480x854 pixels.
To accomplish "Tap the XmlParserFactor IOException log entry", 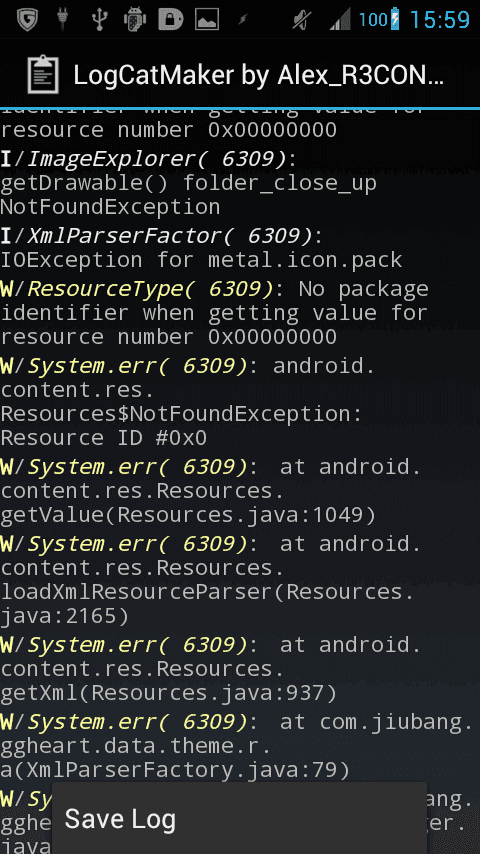I will pyautogui.click(x=201, y=248).
